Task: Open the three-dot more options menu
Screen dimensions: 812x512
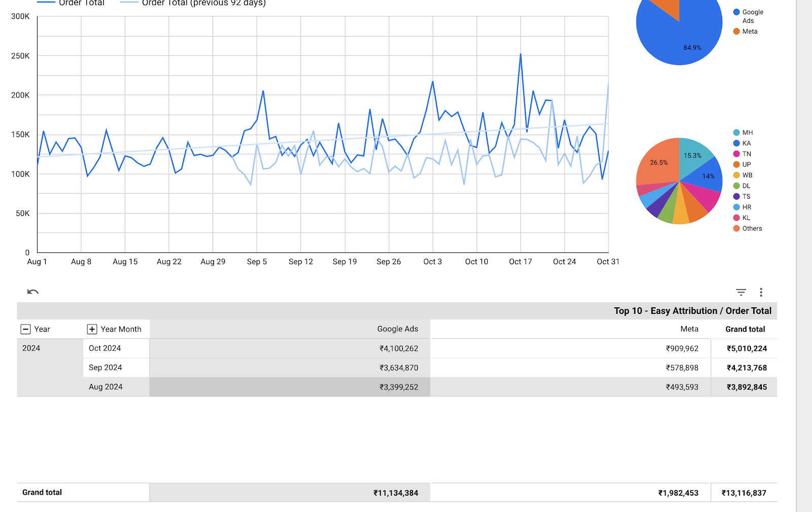Action: point(761,292)
